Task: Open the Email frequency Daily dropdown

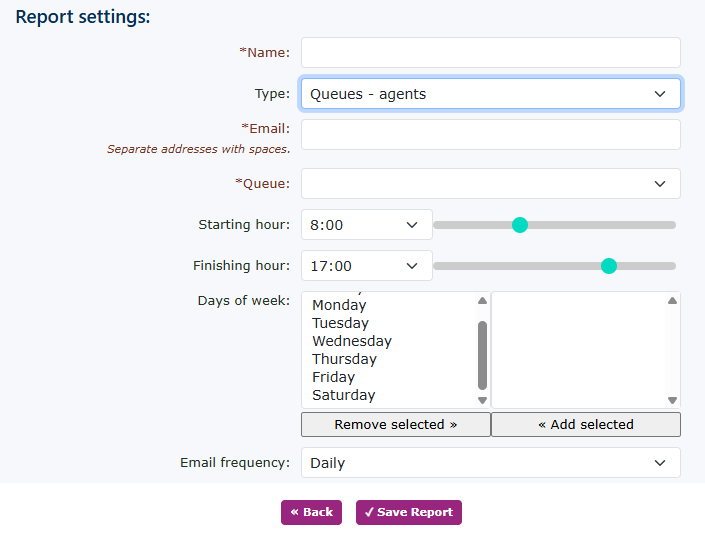Action: [490, 463]
